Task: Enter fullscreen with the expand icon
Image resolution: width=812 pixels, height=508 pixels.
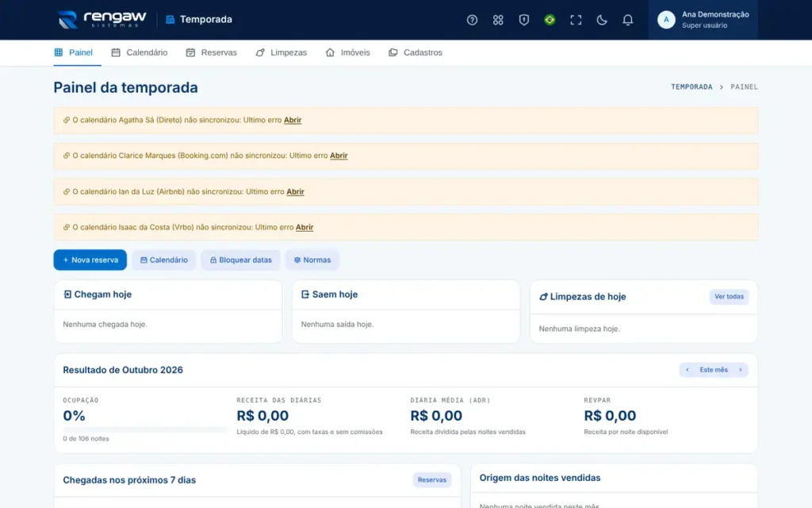Action: click(x=576, y=20)
